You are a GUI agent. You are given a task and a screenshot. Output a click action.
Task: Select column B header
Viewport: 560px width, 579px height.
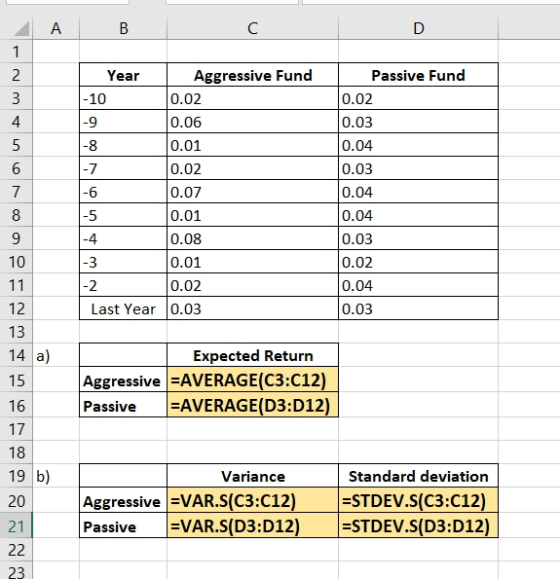pyautogui.click(x=123, y=28)
